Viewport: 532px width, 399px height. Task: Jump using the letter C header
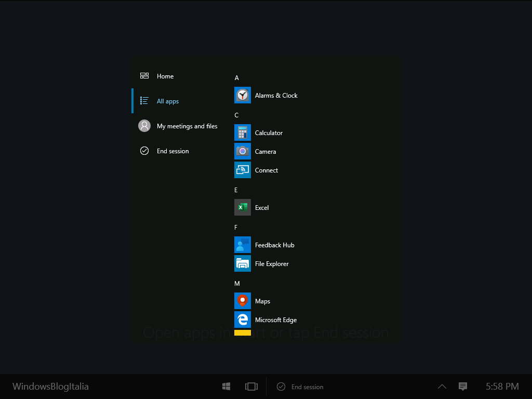coord(236,115)
